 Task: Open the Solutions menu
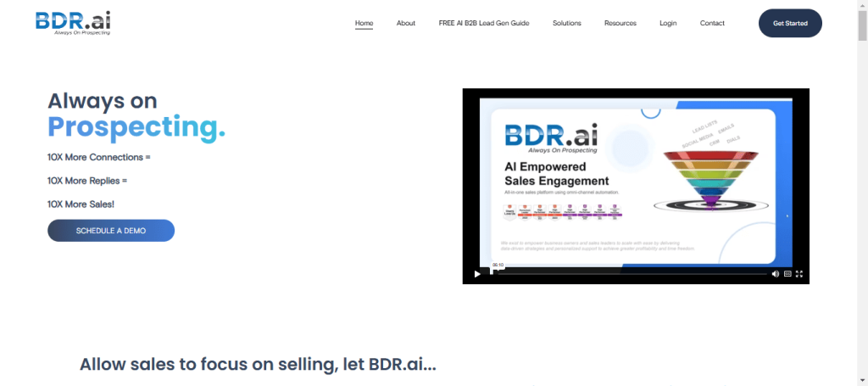point(567,23)
